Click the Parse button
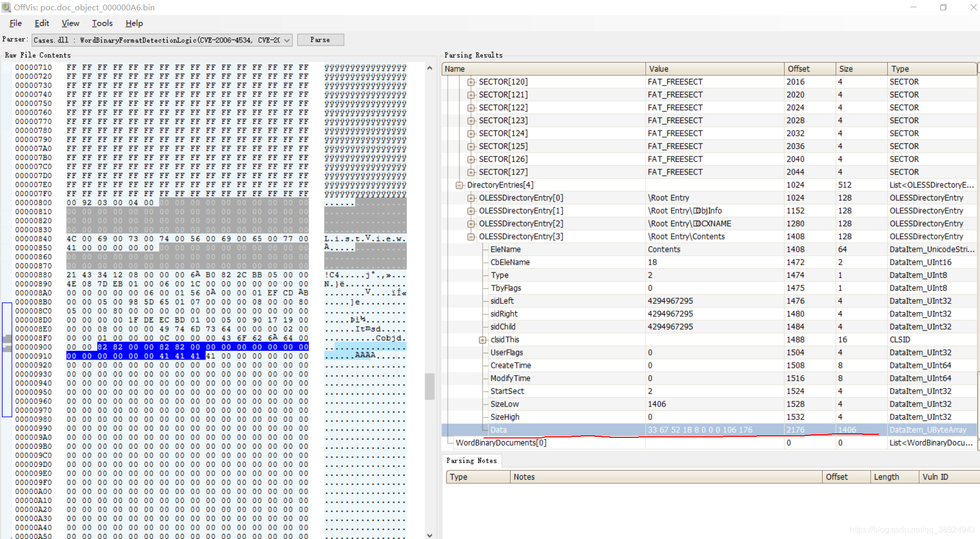980x539 pixels. tap(320, 40)
